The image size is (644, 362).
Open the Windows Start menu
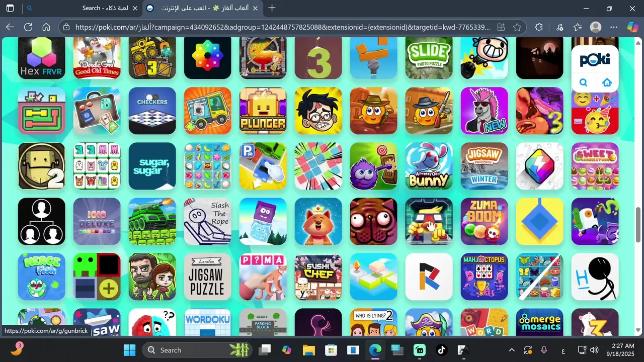[129, 350]
